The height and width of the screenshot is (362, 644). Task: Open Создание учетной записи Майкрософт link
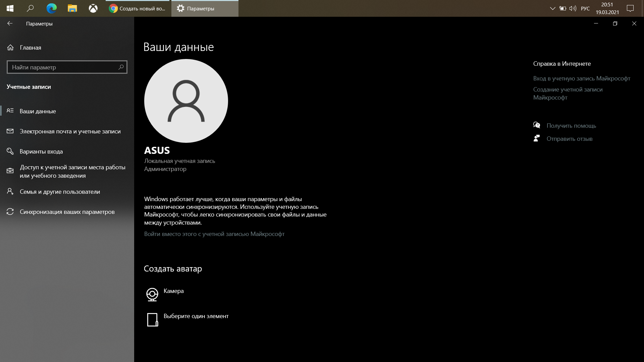pos(568,94)
